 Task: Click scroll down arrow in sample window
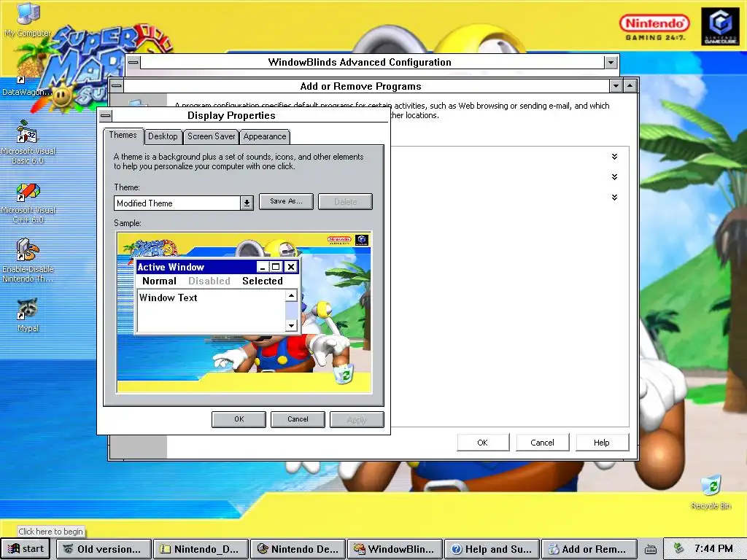click(x=291, y=325)
